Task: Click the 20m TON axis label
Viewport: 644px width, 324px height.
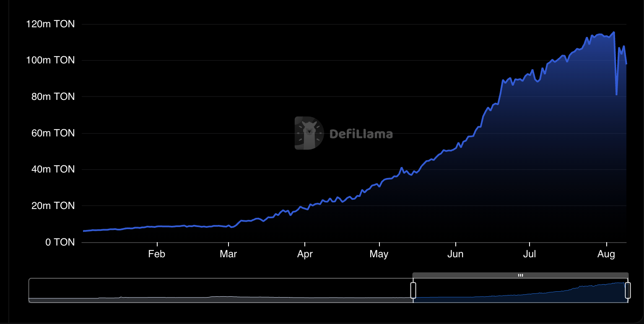Action: coord(53,206)
